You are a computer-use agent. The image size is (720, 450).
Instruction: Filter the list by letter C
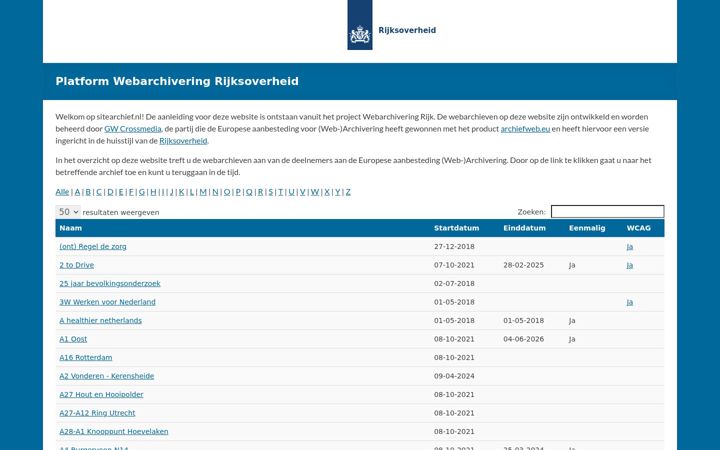[99, 192]
